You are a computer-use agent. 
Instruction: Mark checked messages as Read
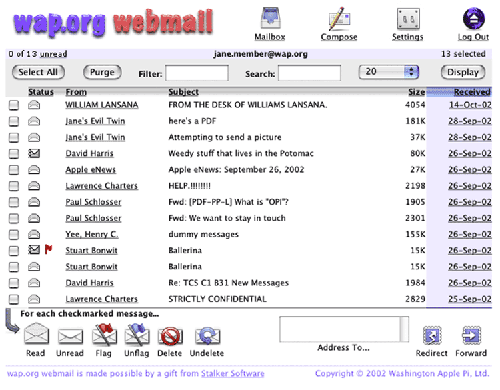(x=37, y=334)
